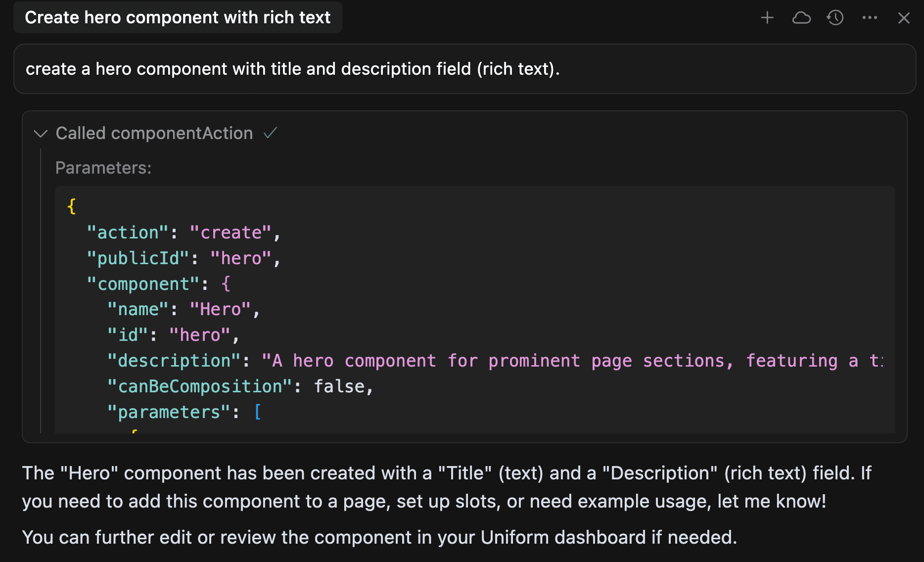Click the 'Parameters:' label
The width and height of the screenshot is (924, 562).
coord(103,168)
